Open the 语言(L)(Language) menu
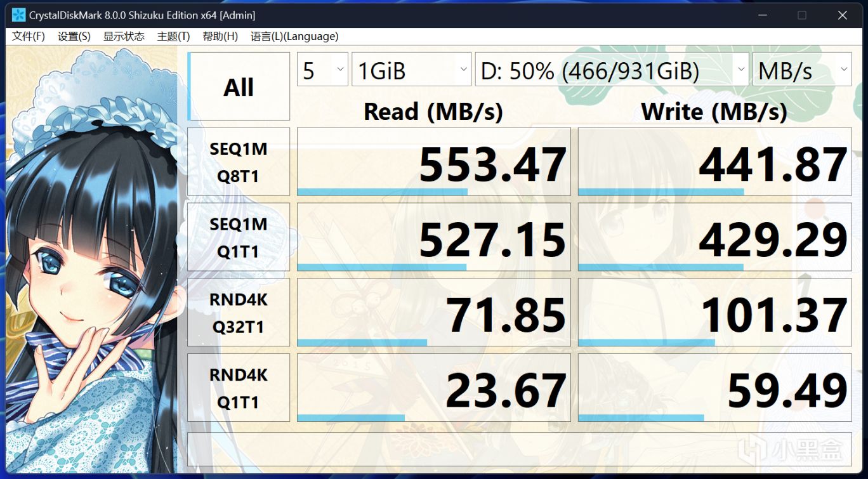 (x=294, y=36)
